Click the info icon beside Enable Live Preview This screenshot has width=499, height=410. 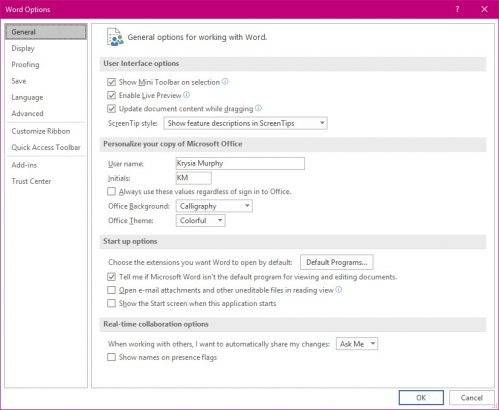[187, 95]
